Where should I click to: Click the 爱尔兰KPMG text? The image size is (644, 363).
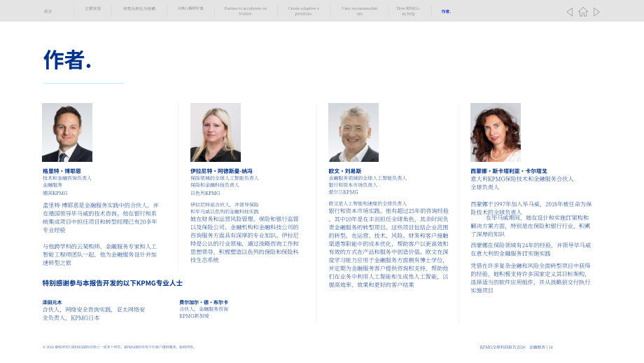(344, 192)
